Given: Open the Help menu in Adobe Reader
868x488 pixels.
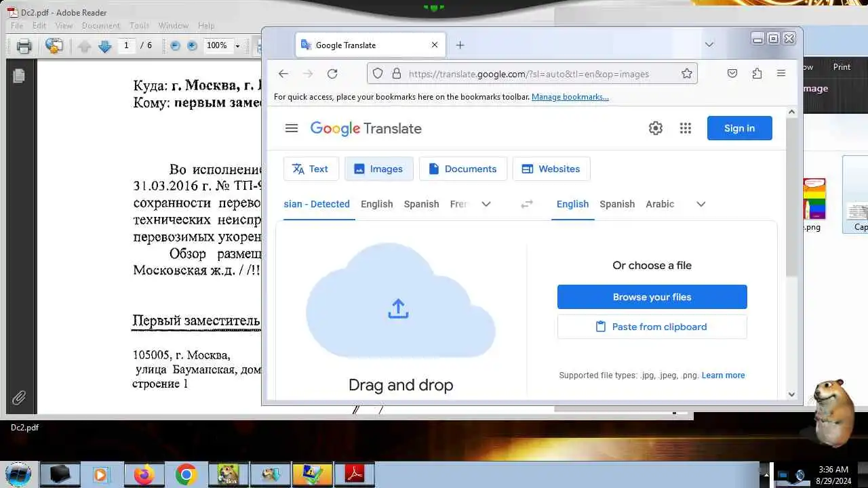Looking at the screenshot, I should coord(206,26).
